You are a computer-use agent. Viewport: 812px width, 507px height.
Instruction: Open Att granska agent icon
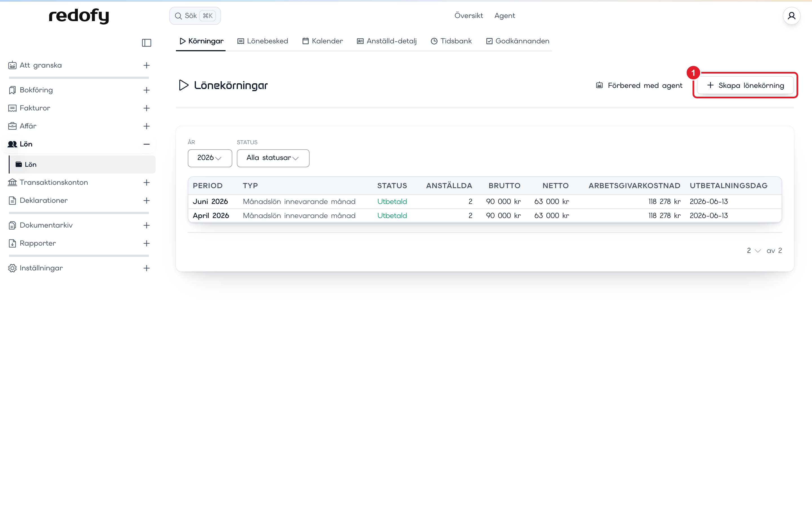pyautogui.click(x=12, y=65)
